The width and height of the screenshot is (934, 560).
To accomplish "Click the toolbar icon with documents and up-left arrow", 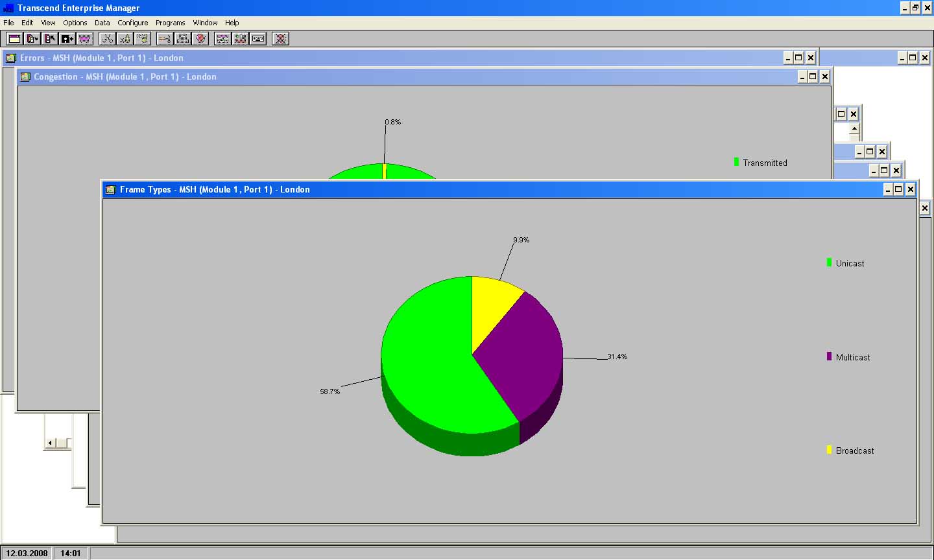I will [49, 39].
